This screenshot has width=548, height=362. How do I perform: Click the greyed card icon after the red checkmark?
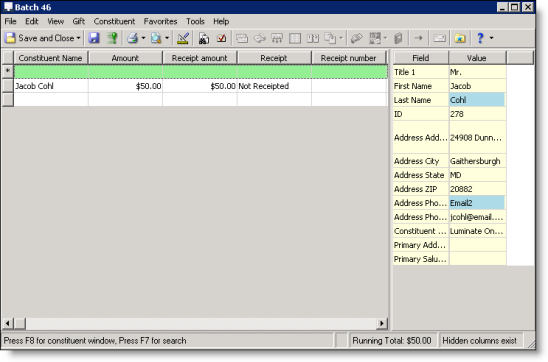(x=242, y=38)
